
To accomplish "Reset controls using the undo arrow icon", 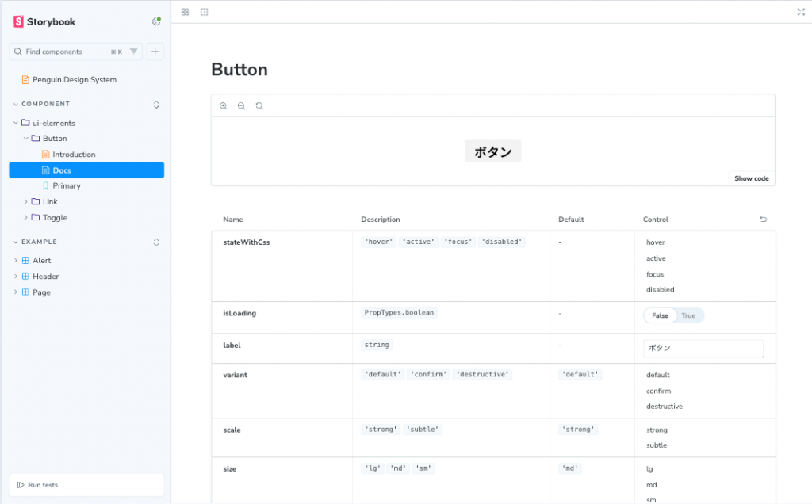I will pyautogui.click(x=763, y=220).
